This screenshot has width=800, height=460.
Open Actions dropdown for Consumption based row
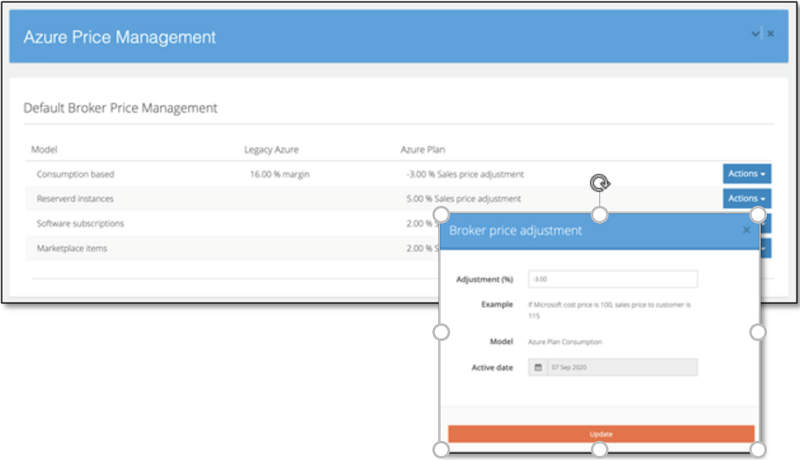click(x=746, y=173)
